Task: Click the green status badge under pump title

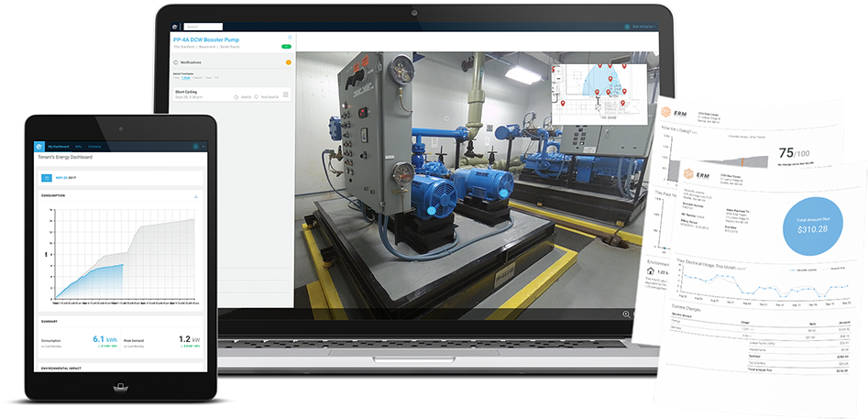Action: pyautogui.click(x=286, y=47)
